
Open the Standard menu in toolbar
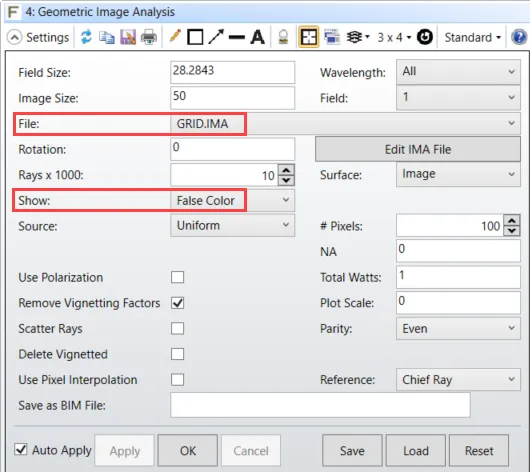472,37
